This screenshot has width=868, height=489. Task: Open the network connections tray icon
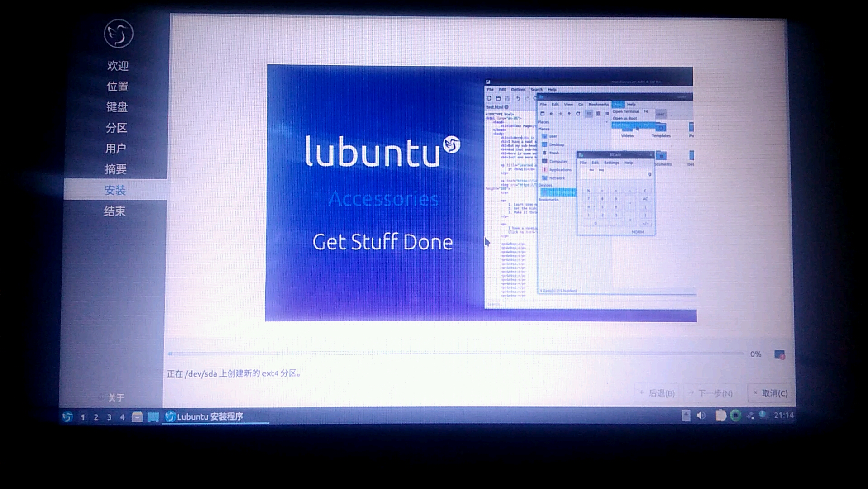click(750, 415)
